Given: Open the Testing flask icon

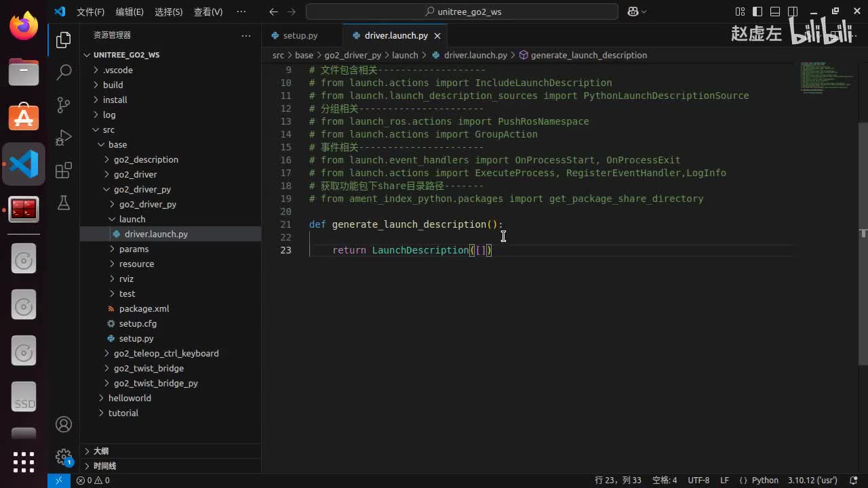Looking at the screenshot, I should click(64, 203).
